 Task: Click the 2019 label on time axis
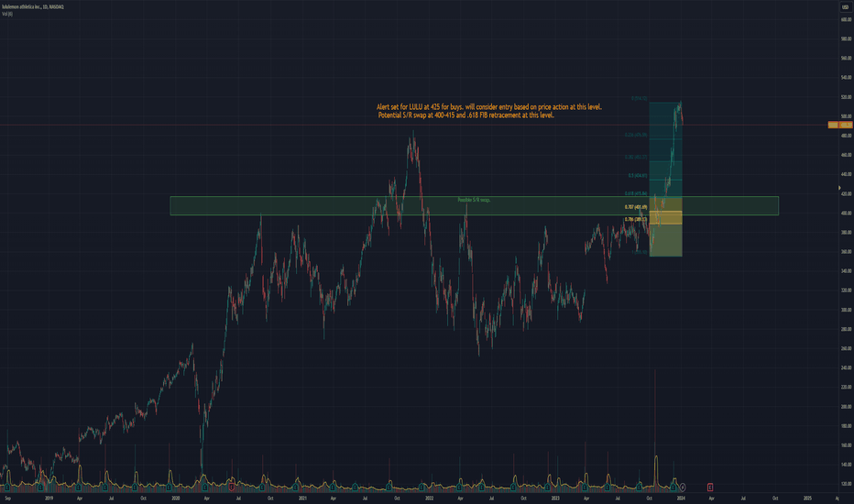tap(49, 498)
